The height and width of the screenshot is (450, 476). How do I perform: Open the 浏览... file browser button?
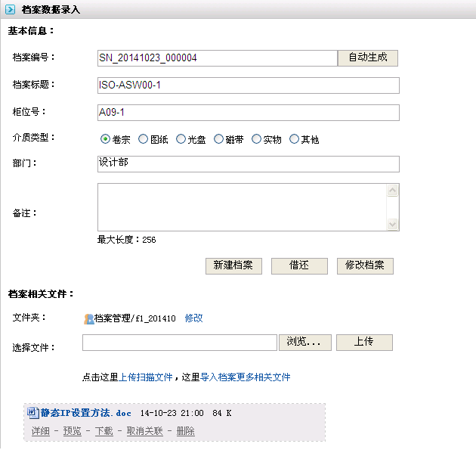[305, 343]
